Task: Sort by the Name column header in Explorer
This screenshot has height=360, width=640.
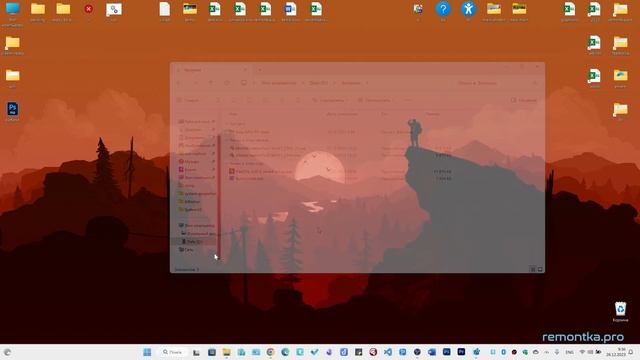Action: pos(233,114)
